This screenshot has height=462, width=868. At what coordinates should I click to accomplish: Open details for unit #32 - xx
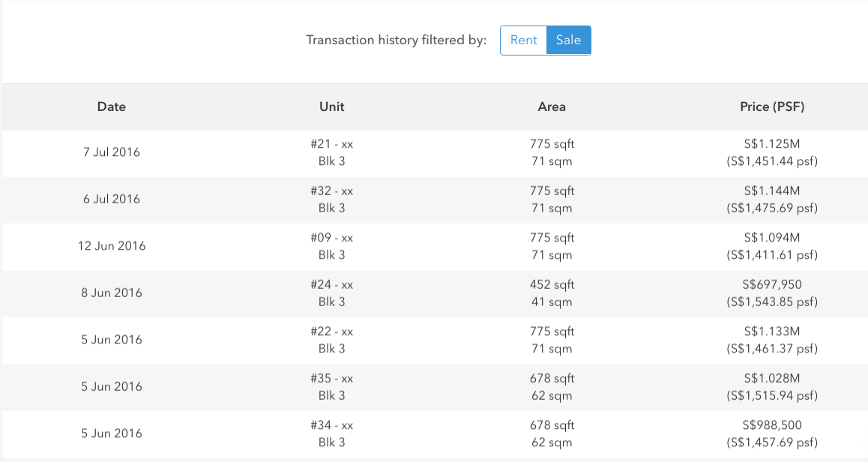331,199
